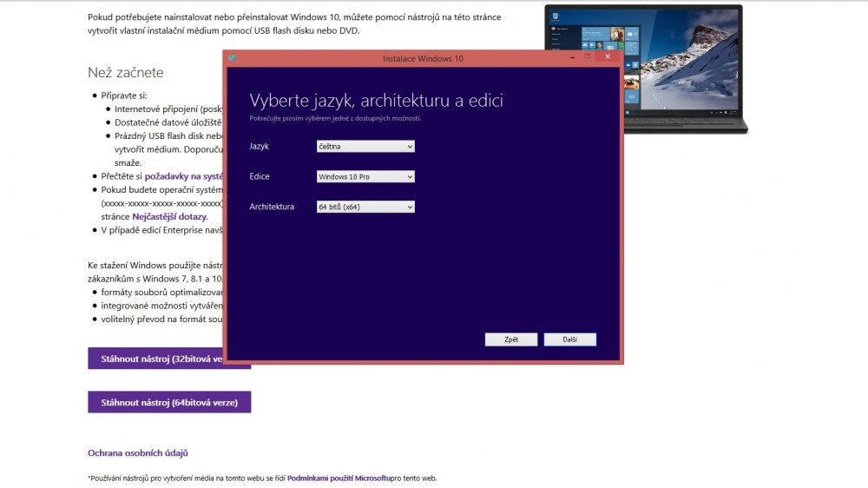Click the Stáhnout nástroj 32bitová verze button
This screenshot has height=488, width=868.
tap(156, 358)
